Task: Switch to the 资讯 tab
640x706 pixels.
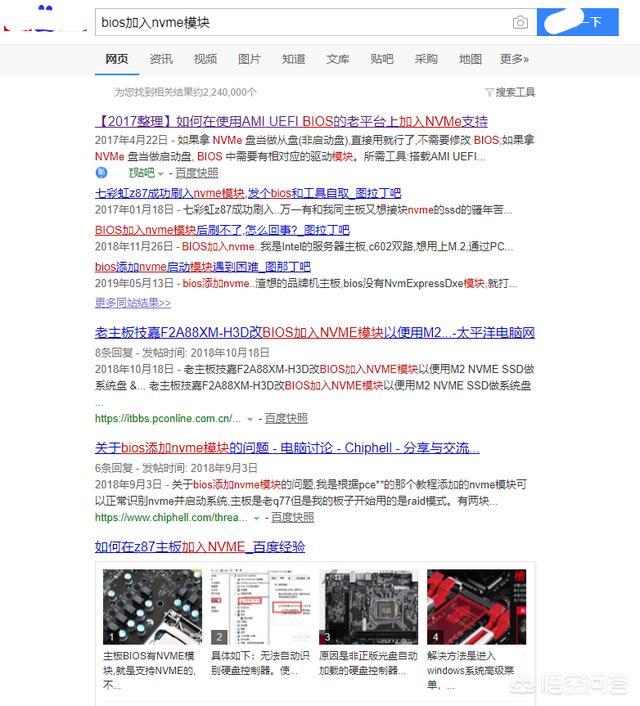Action: point(161,59)
